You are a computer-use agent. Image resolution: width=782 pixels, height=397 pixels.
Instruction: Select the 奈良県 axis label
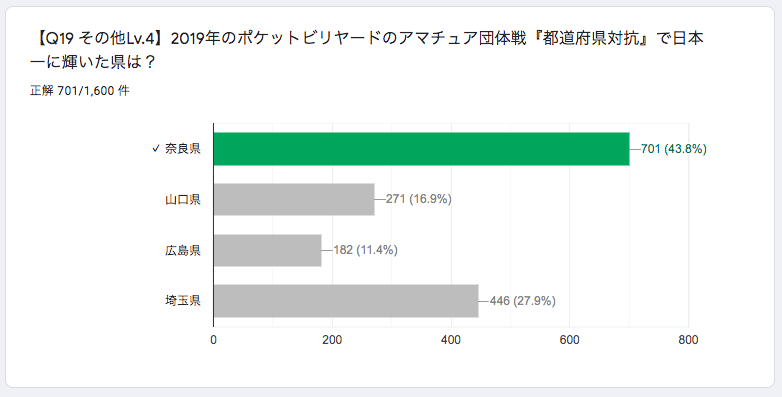(x=183, y=149)
